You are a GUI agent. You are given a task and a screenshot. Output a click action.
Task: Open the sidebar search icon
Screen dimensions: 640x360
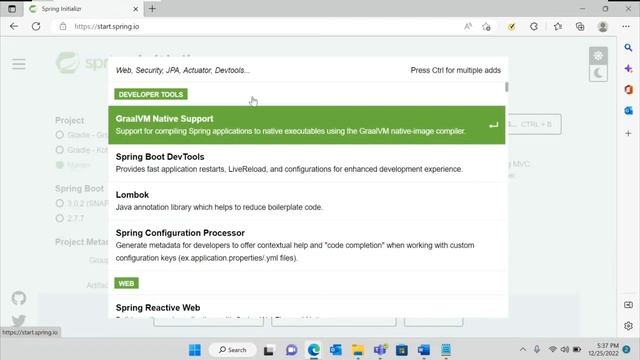click(628, 48)
